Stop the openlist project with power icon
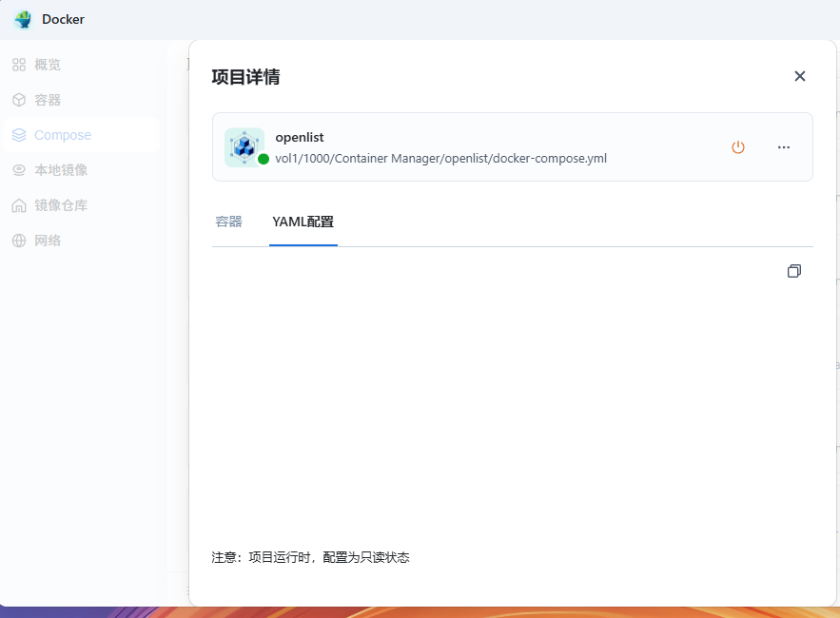Screen dimensions: 840x618 tap(737, 146)
